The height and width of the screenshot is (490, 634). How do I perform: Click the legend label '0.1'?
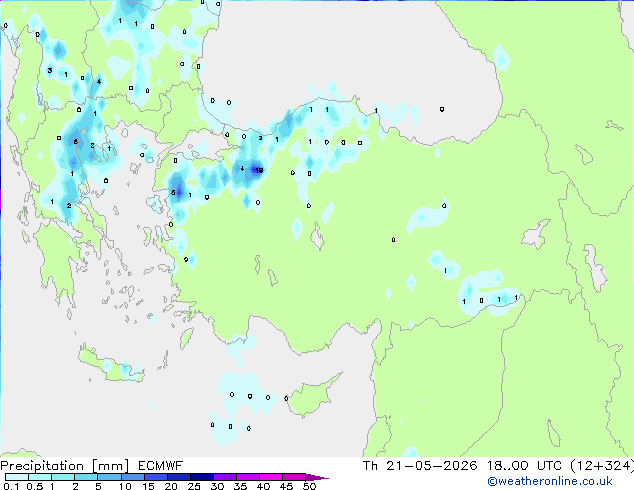(x=11, y=486)
